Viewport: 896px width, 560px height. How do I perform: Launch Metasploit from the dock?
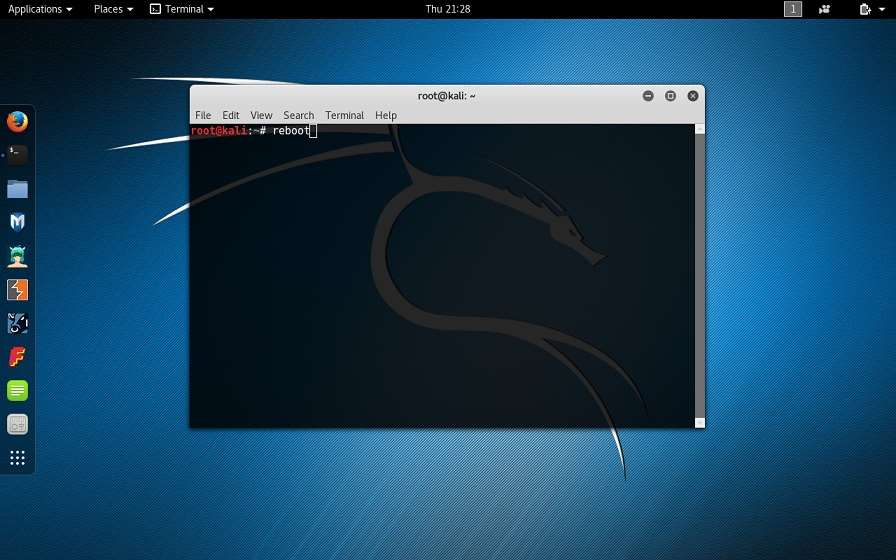coord(17,222)
